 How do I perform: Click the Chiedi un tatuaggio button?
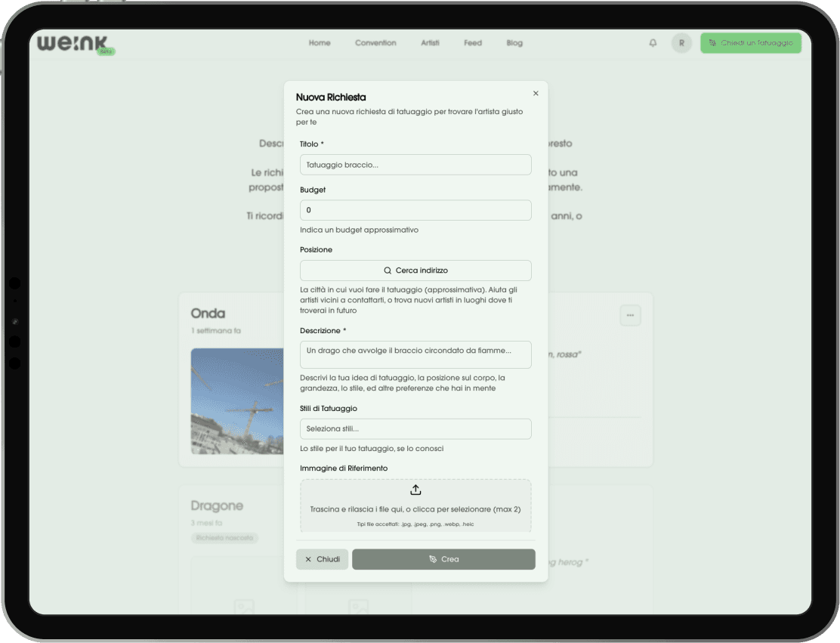point(750,43)
